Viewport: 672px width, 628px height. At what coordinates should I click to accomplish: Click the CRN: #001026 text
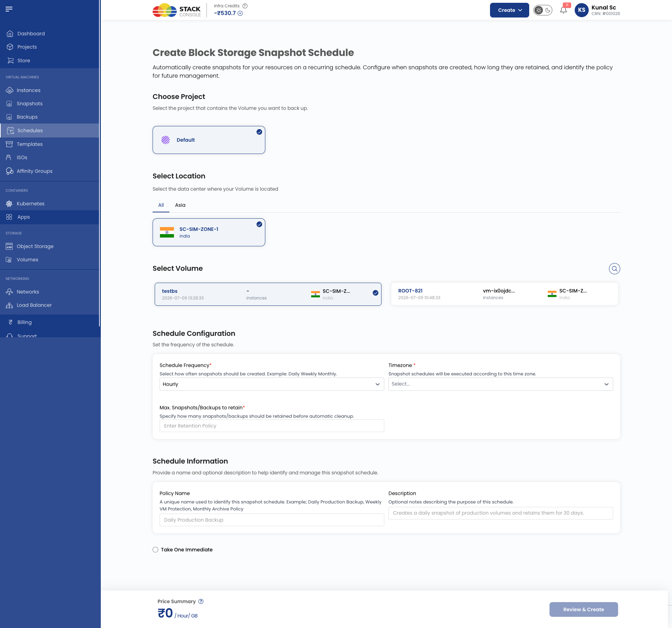point(606,14)
